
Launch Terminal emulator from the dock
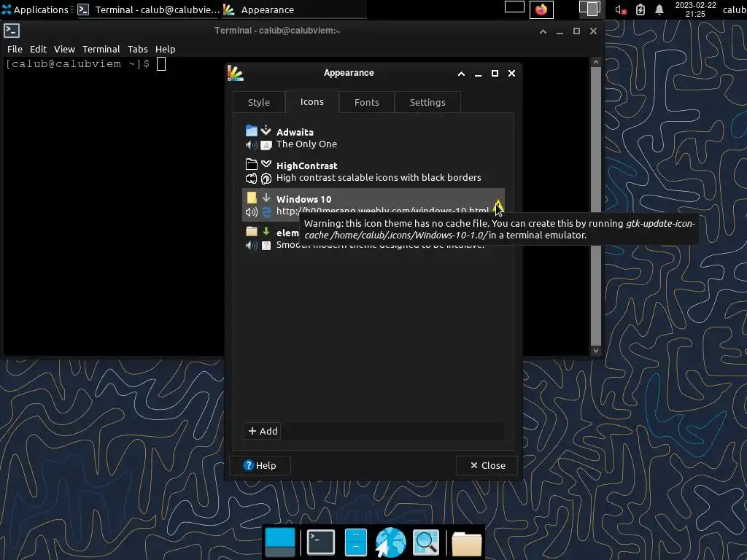(320, 542)
